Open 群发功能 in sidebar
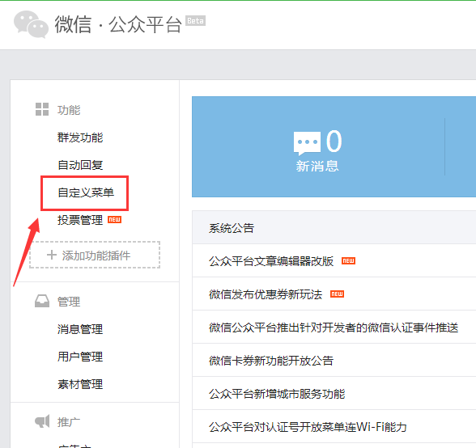 80,137
